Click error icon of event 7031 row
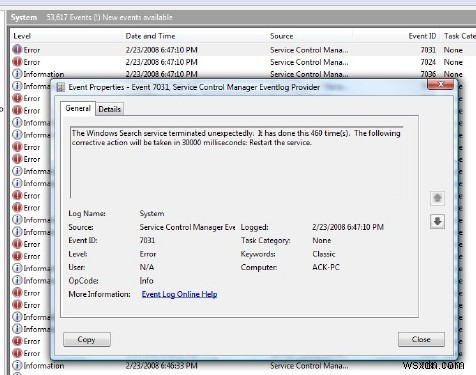Image resolution: width=476 pixels, height=375 pixels. pos(17,50)
